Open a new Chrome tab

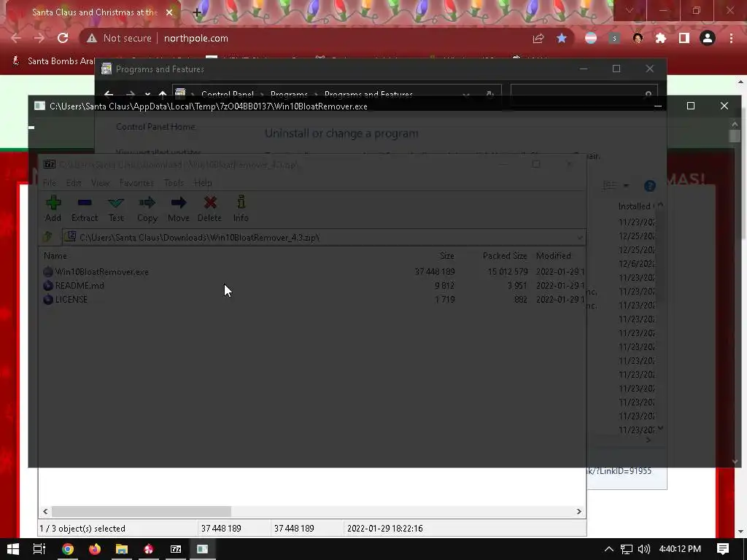point(197,12)
